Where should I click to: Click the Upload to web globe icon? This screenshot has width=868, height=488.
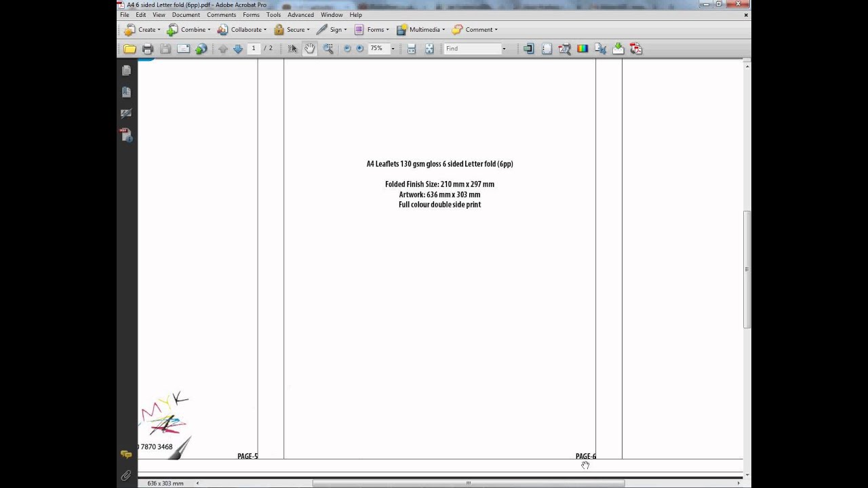[x=201, y=49]
